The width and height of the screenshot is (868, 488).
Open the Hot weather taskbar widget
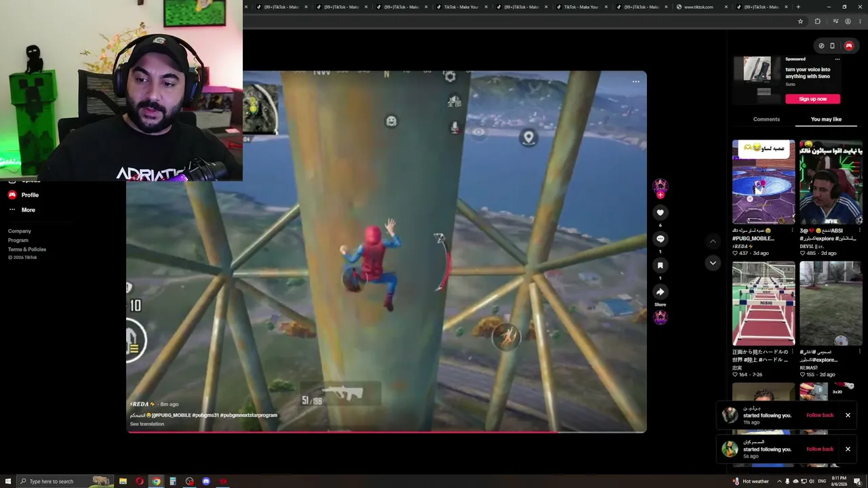[x=751, y=481]
